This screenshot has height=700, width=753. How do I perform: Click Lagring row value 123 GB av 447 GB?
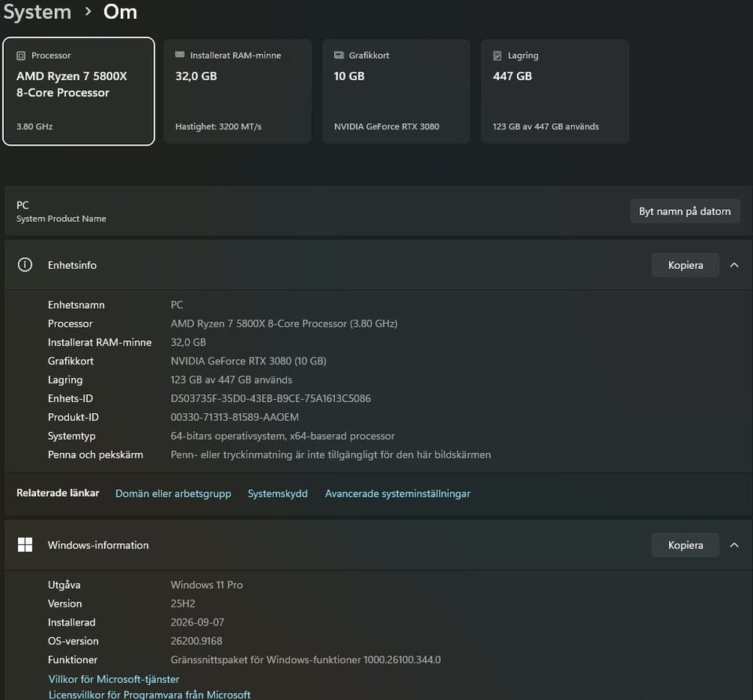[231, 379]
